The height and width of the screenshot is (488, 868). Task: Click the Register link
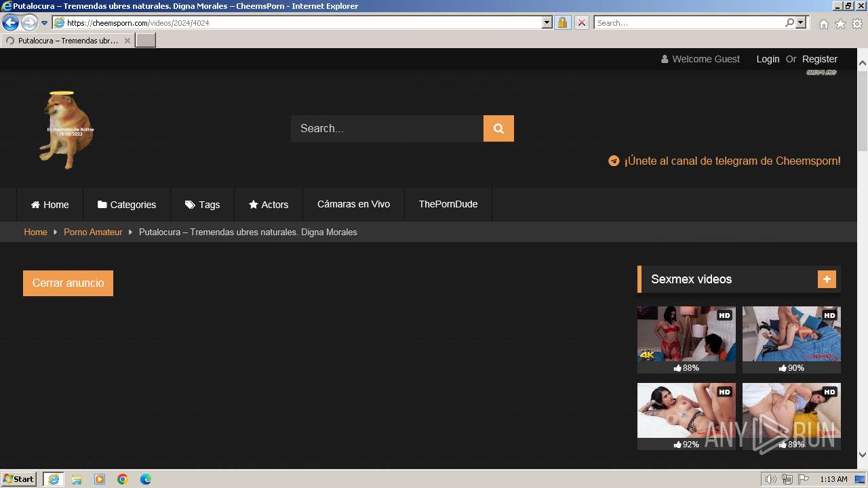(819, 59)
